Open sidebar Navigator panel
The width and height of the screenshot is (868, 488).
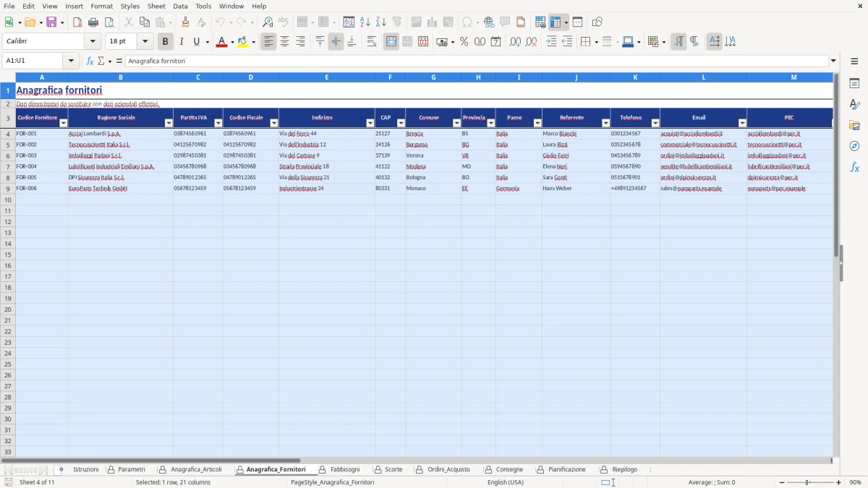[x=854, y=147]
